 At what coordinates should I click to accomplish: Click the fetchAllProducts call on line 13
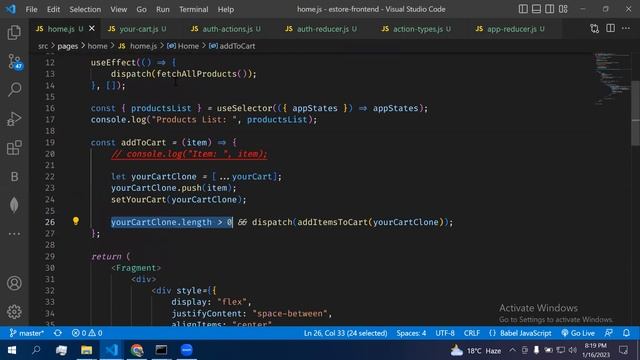(x=197, y=74)
